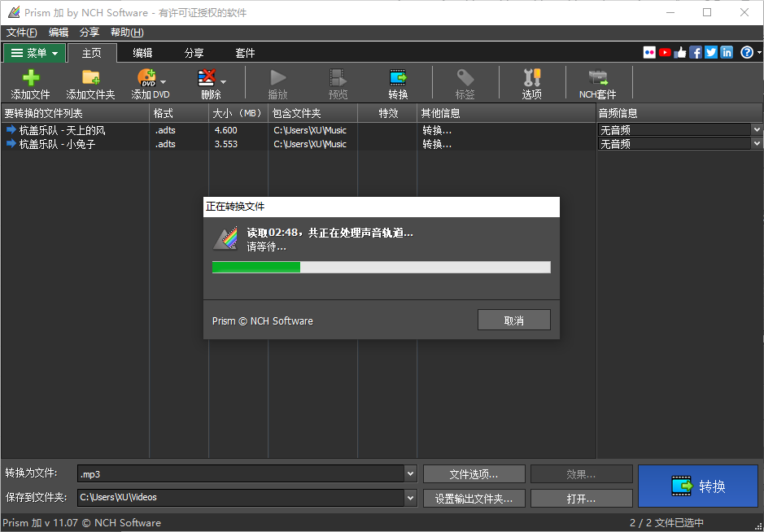764x532 pixels.
Task: Switch to the 编辑 (Edit) tab
Action: (x=142, y=52)
